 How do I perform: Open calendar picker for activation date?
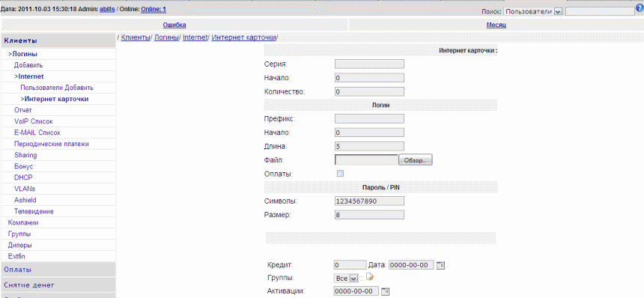[x=385, y=291]
